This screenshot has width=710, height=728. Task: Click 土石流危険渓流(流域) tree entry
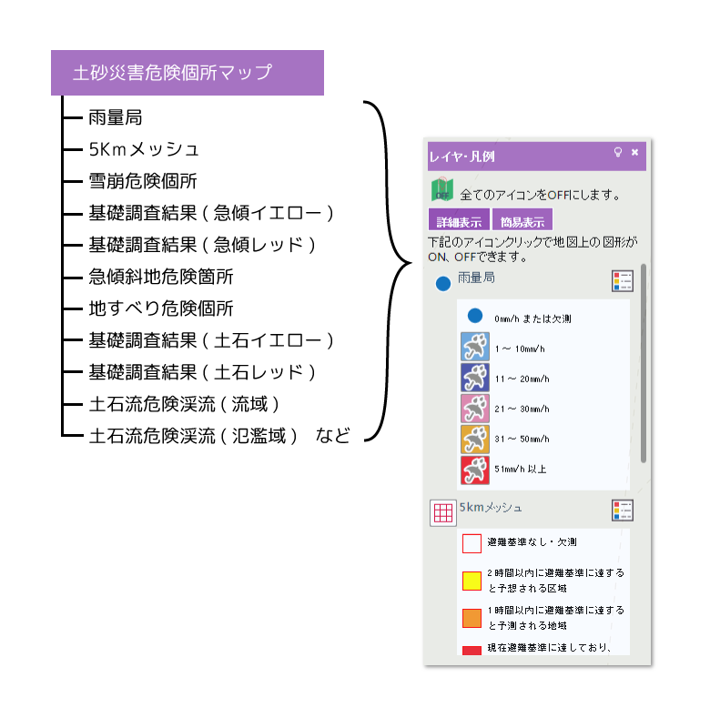185,404
